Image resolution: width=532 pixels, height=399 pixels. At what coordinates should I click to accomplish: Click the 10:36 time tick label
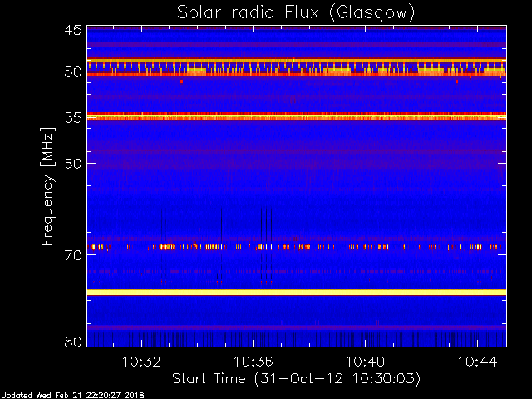(253, 362)
